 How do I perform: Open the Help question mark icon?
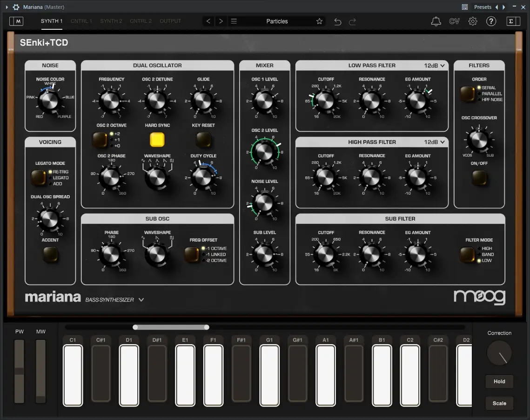tap(491, 21)
